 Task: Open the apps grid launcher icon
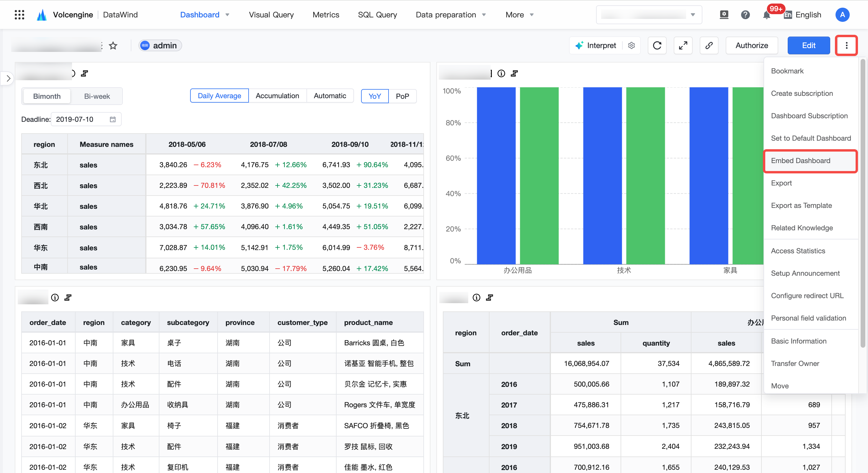point(19,15)
